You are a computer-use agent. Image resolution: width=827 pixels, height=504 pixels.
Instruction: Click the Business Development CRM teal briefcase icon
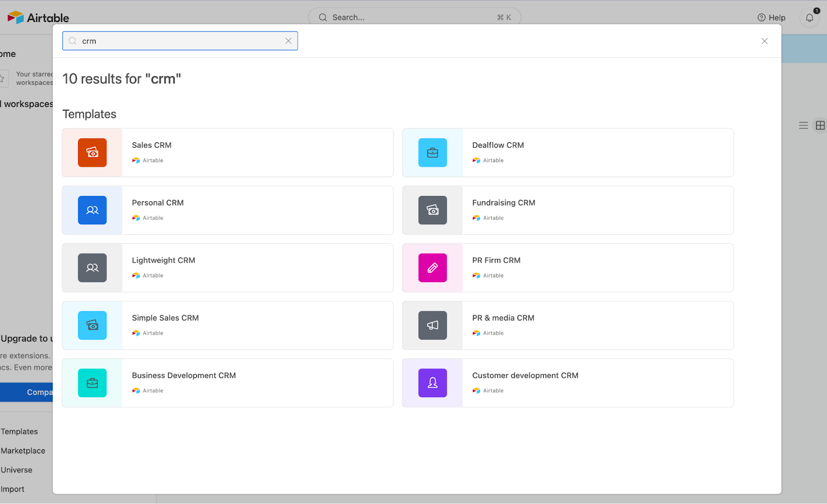point(92,383)
